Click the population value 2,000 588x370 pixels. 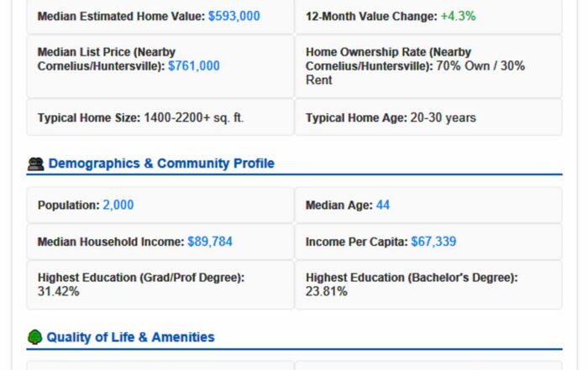coord(118,205)
